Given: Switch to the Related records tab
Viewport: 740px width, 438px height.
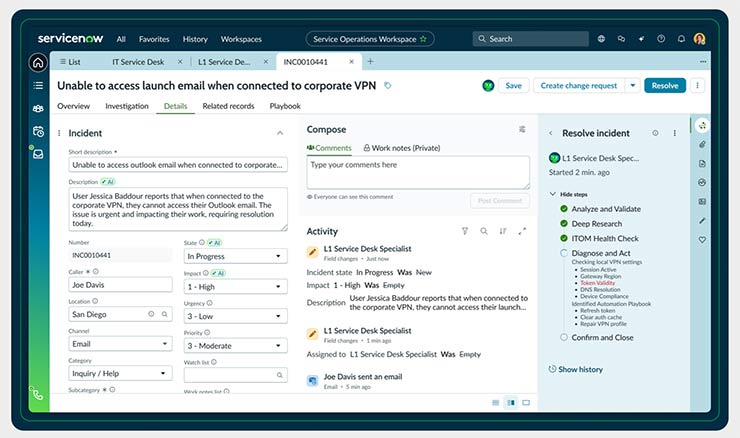Looking at the screenshot, I should click(228, 106).
